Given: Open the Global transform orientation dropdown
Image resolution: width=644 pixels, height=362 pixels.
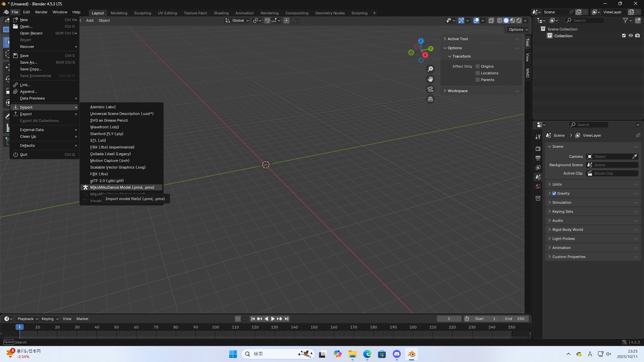Looking at the screenshot, I should click(x=237, y=20).
